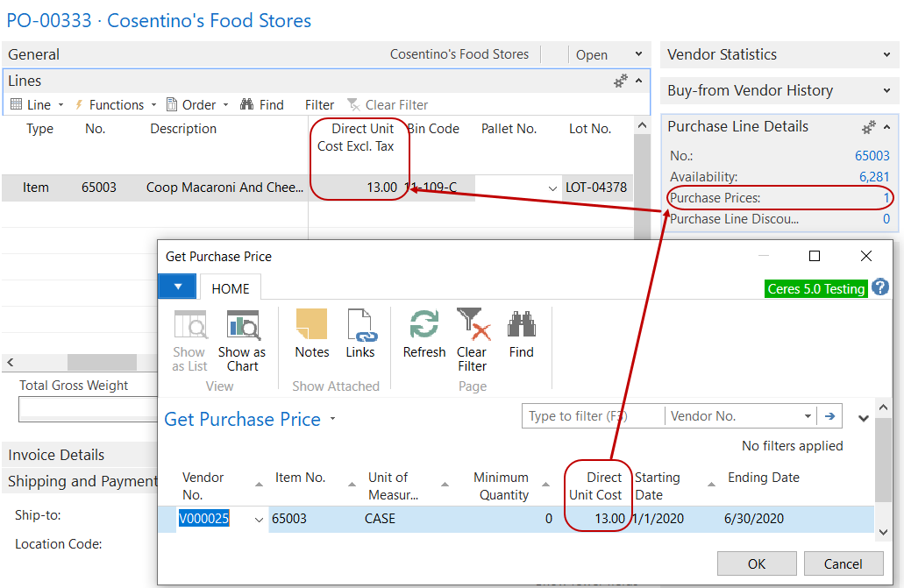Image resolution: width=904 pixels, height=588 pixels.
Task: Open Purchase Prices count link
Action: tap(886, 198)
